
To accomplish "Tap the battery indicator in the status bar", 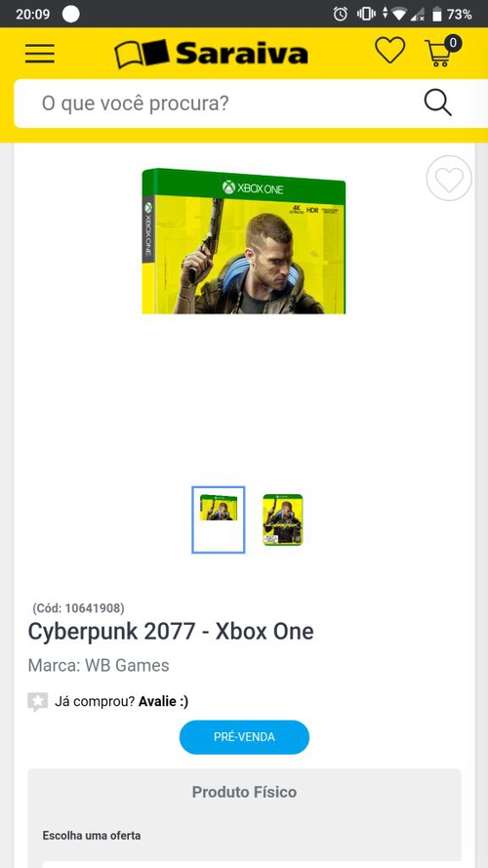I will (437, 14).
